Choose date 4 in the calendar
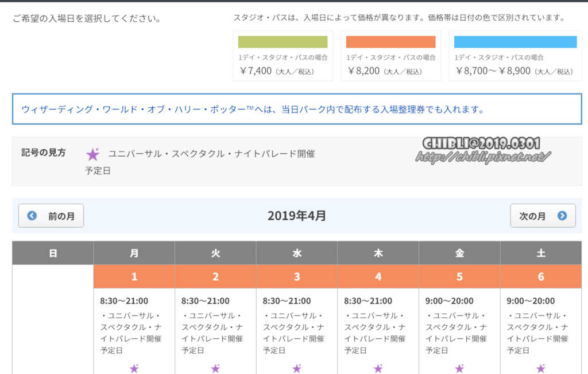 click(x=378, y=276)
